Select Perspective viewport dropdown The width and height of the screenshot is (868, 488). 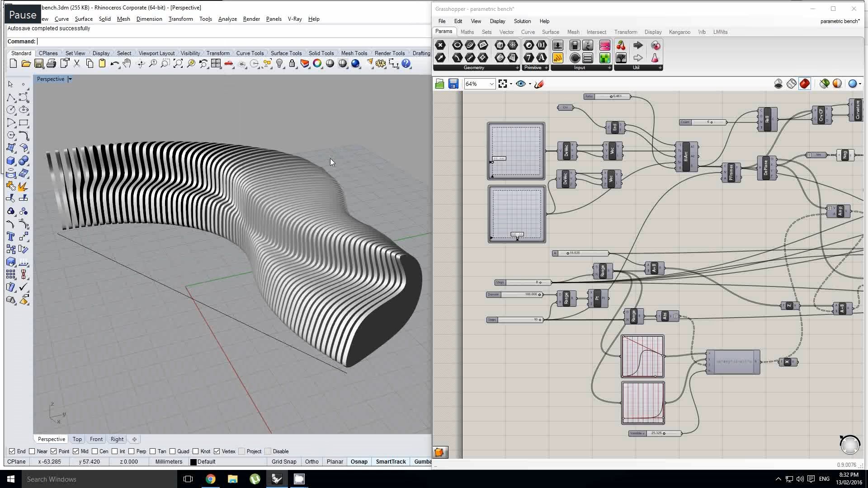pos(70,79)
